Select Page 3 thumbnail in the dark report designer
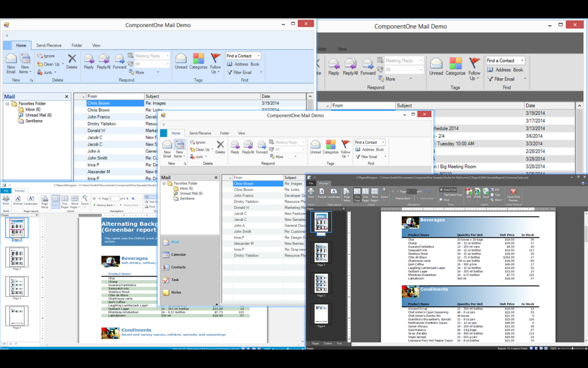The width and height of the screenshot is (588, 368). (321, 283)
